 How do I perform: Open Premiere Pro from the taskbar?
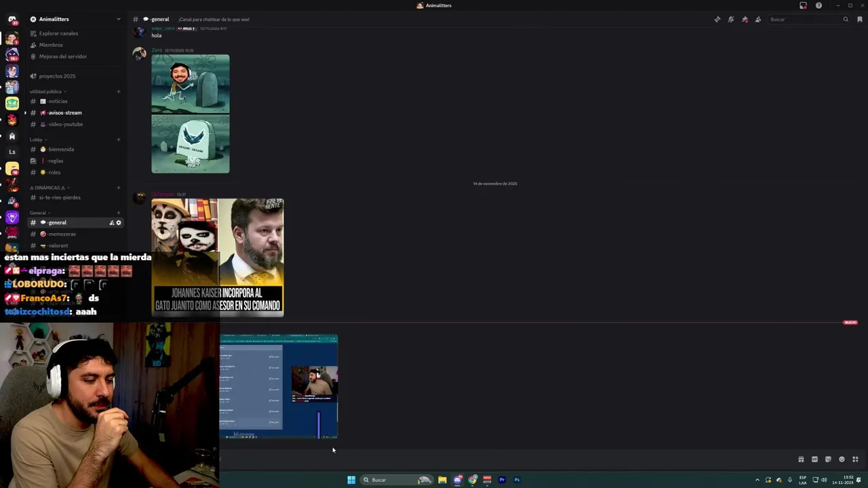click(502, 480)
